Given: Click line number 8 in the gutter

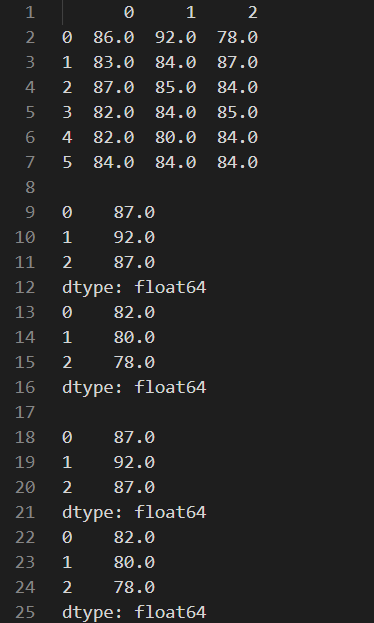Looking at the screenshot, I should point(30,188).
